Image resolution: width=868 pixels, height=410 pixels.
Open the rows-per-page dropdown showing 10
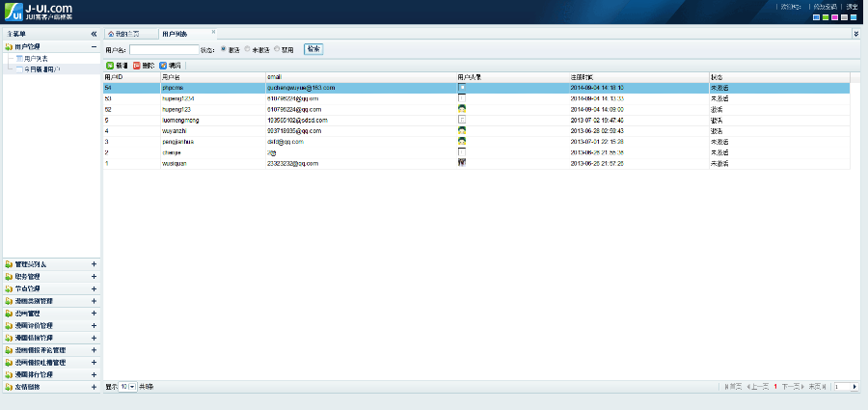[x=127, y=386]
